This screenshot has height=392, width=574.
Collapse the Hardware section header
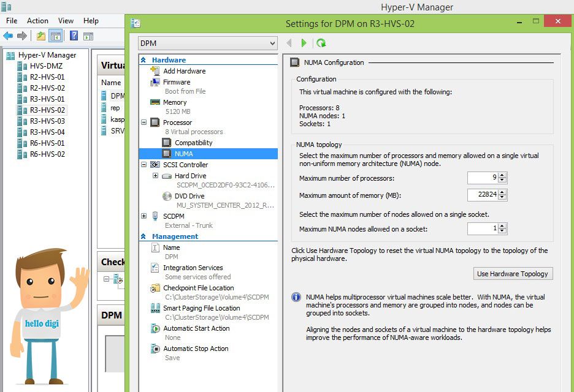pyautogui.click(x=143, y=60)
